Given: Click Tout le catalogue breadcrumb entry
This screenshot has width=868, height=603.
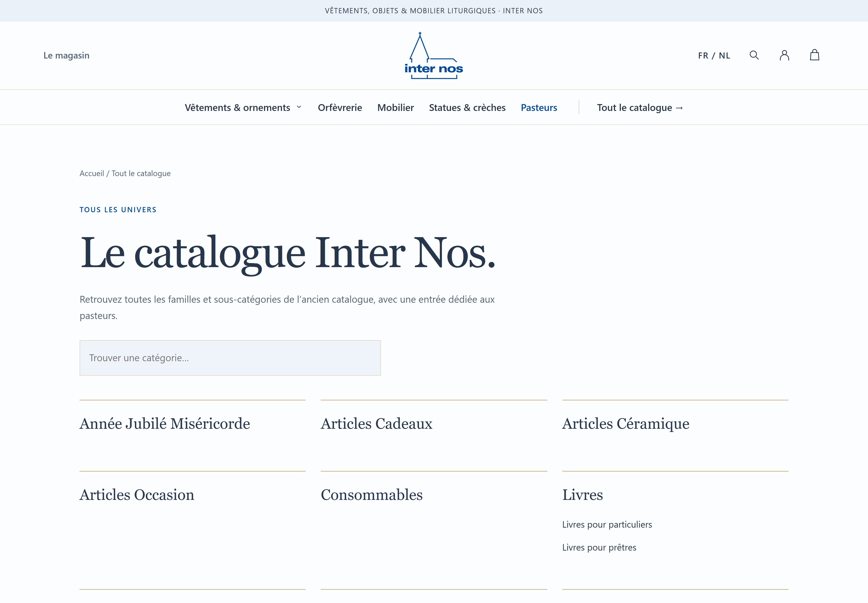Looking at the screenshot, I should [141, 173].
